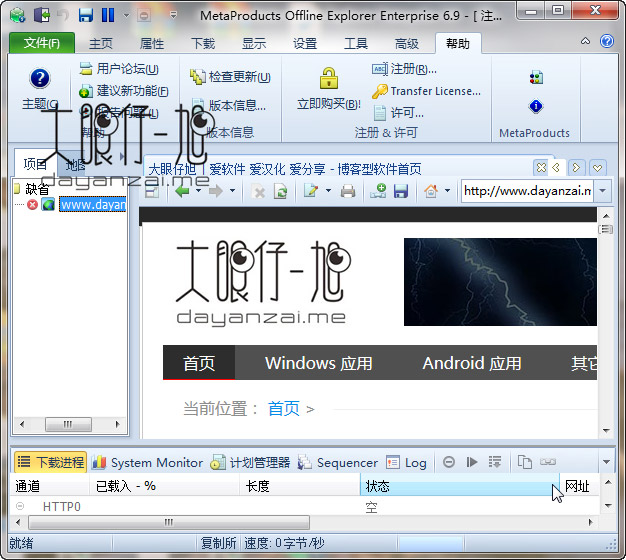The width and height of the screenshot is (626, 560).
Task: Open the Log tab
Action: point(406,463)
